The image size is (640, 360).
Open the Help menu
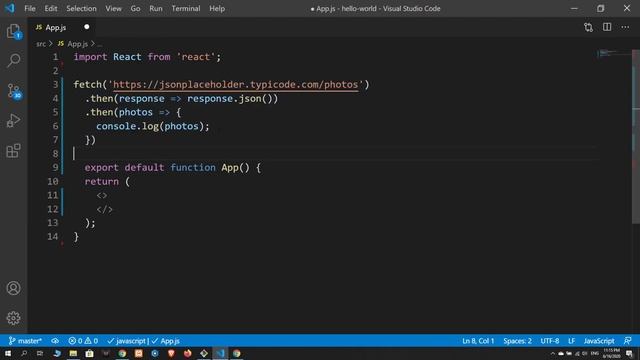(x=217, y=8)
